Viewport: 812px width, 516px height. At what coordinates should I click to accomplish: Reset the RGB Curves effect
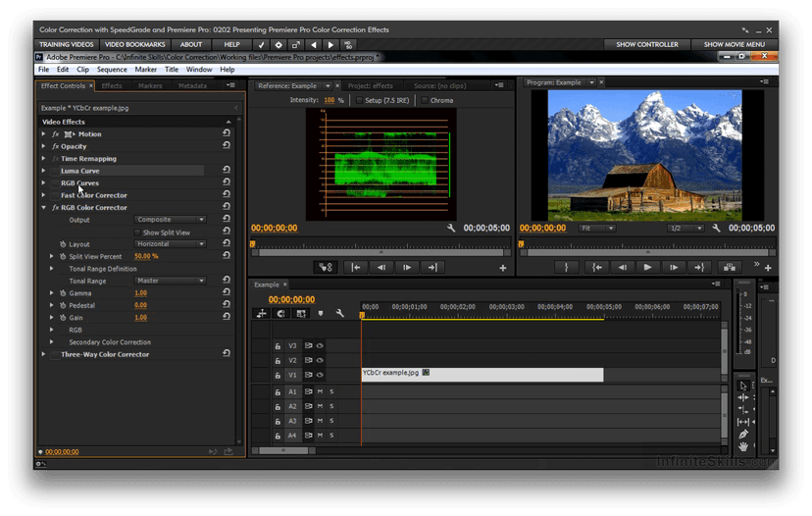click(x=227, y=182)
